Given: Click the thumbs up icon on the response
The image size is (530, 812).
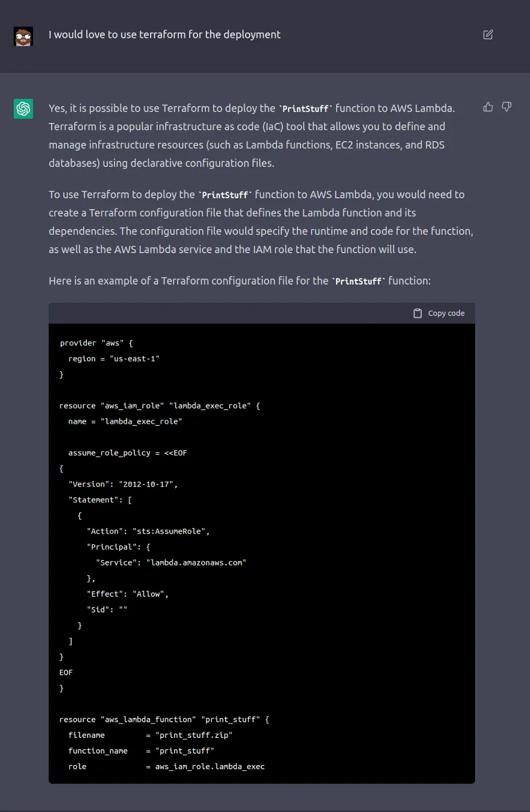Looking at the screenshot, I should pyautogui.click(x=488, y=106).
